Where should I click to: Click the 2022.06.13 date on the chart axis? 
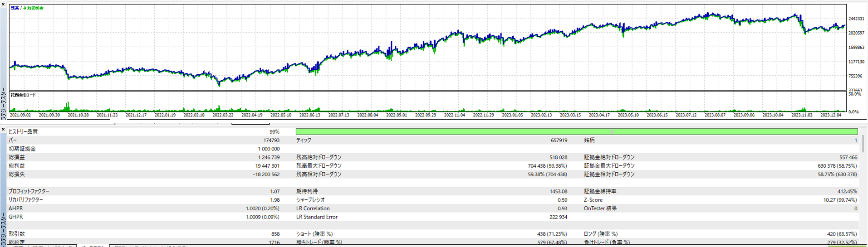(x=309, y=116)
